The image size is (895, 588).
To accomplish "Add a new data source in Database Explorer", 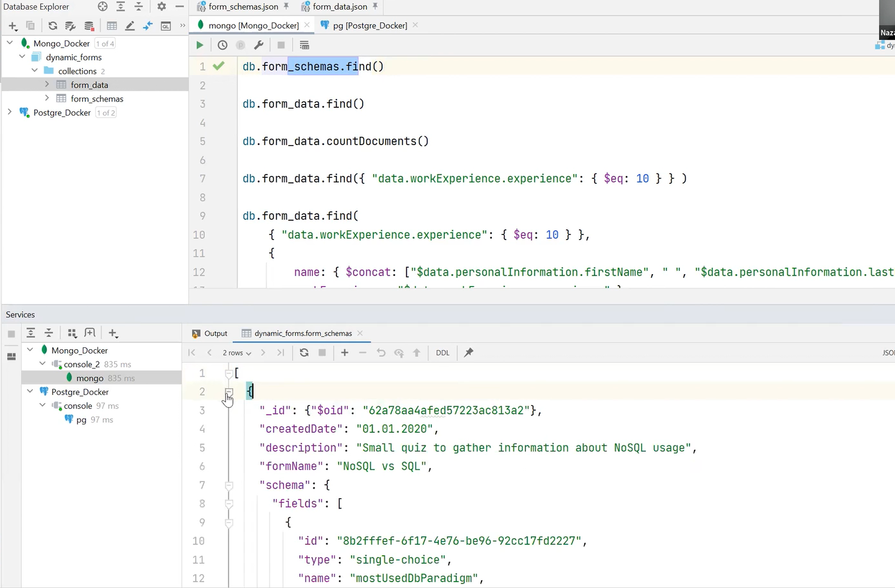I will [x=13, y=26].
